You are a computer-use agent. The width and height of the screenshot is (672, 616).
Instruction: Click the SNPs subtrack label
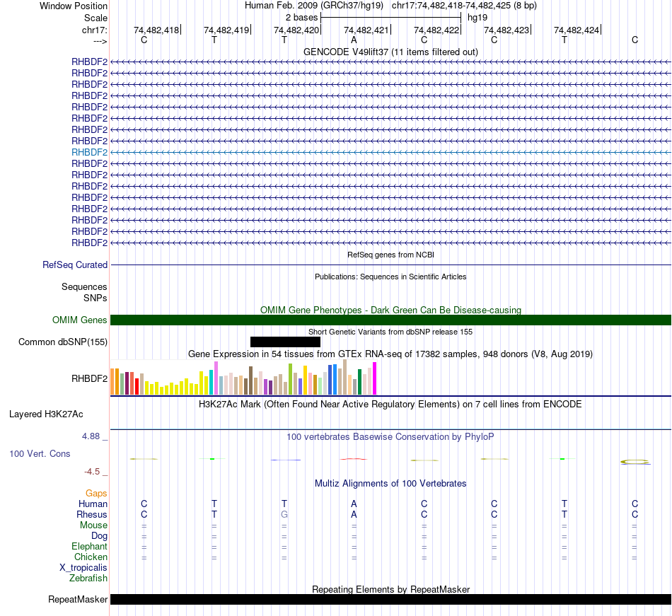coord(95,298)
